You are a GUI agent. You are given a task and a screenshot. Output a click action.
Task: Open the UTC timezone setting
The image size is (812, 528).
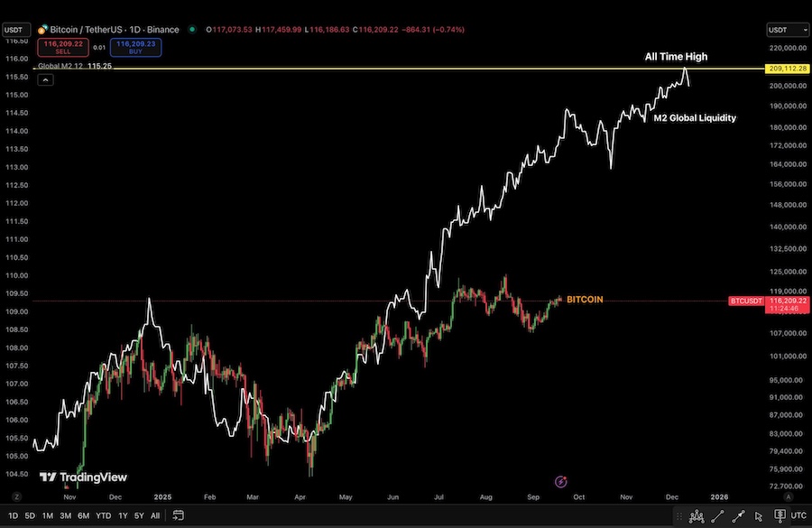coord(798,515)
